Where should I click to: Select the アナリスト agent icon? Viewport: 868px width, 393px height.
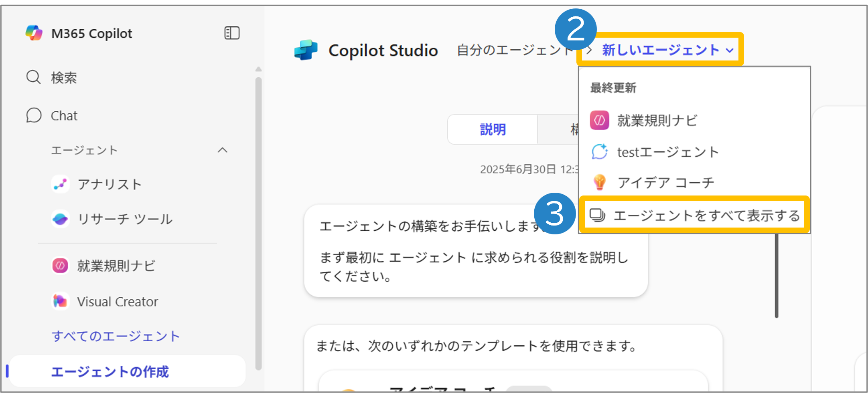click(x=61, y=184)
